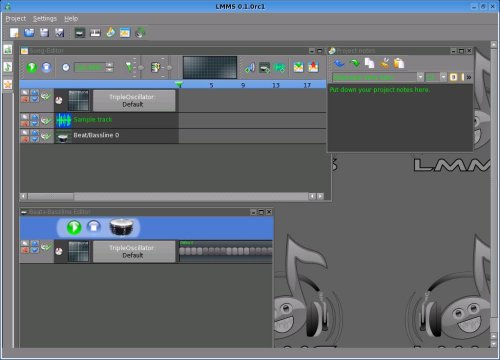Toggle first step button in the beat pattern
The image size is (500, 360).
point(182,251)
